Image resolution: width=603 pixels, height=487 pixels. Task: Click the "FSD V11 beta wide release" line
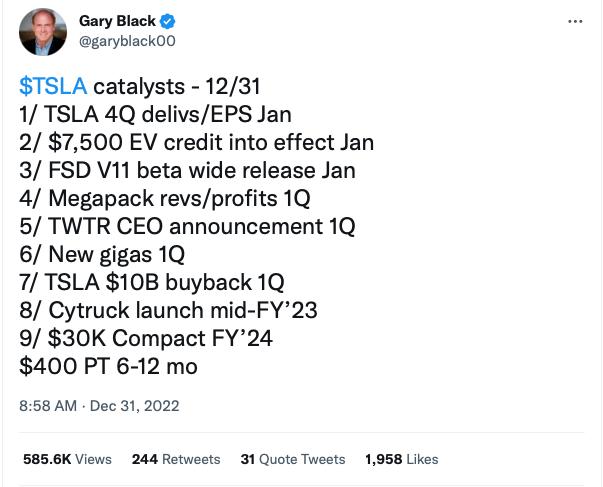(187, 170)
